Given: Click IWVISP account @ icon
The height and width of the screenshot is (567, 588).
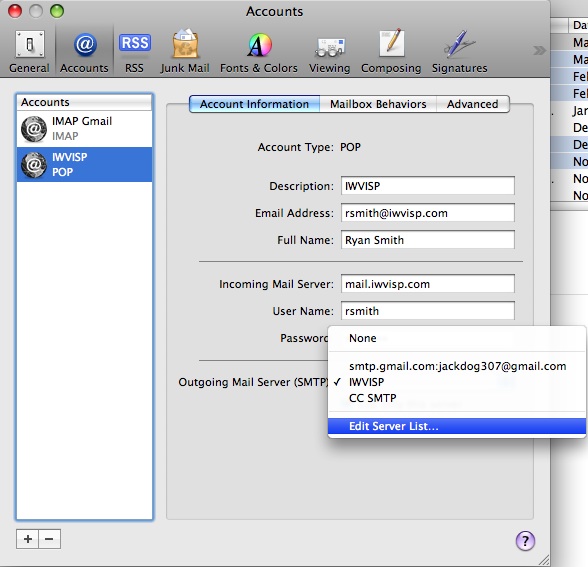Looking at the screenshot, I should (x=34, y=165).
